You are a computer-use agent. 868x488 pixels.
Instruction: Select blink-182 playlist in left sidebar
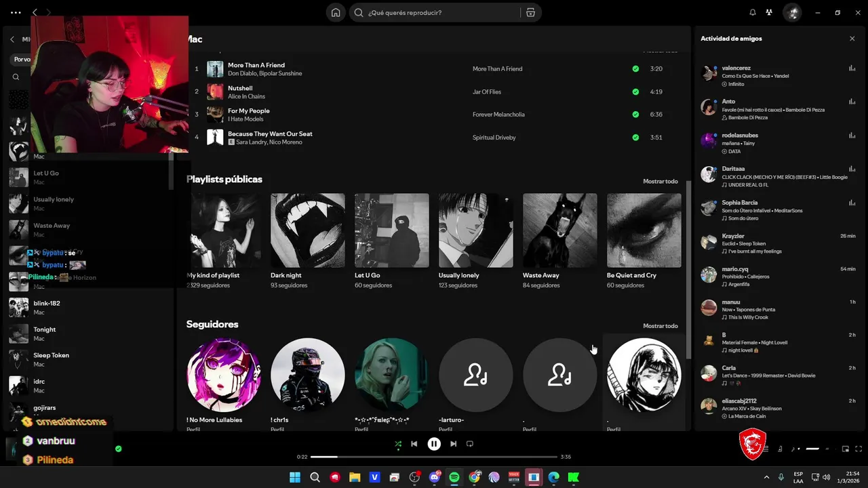tap(88, 308)
